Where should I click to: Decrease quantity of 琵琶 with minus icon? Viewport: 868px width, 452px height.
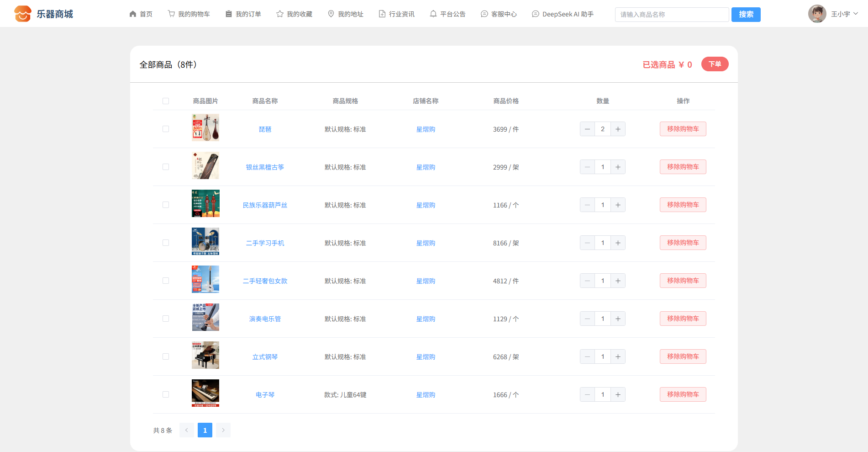coord(587,129)
